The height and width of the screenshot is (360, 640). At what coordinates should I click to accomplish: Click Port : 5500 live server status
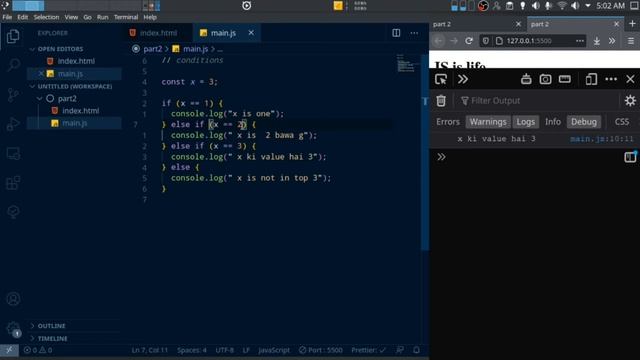[x=320, y=350]
